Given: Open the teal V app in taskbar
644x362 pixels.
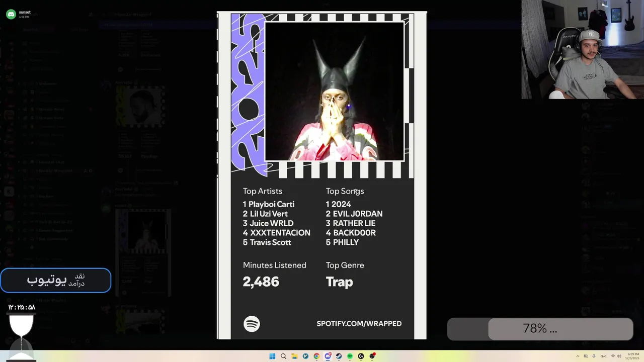Looking at the screenshot, I should (x=305, y=356).
